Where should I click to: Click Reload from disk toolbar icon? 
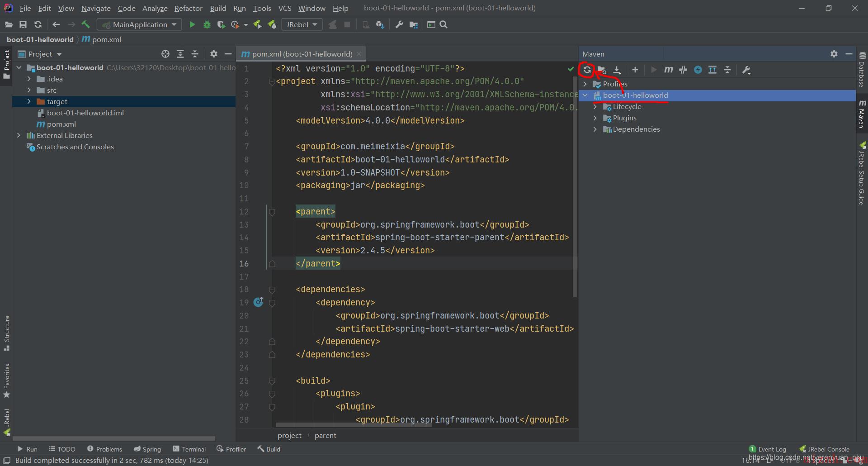38,24
